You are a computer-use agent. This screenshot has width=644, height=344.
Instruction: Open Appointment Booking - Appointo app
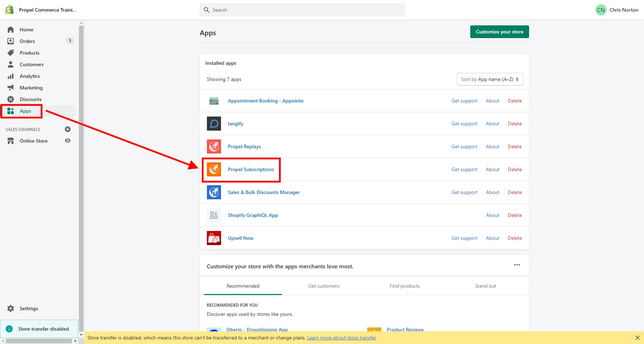click(265, 101)
